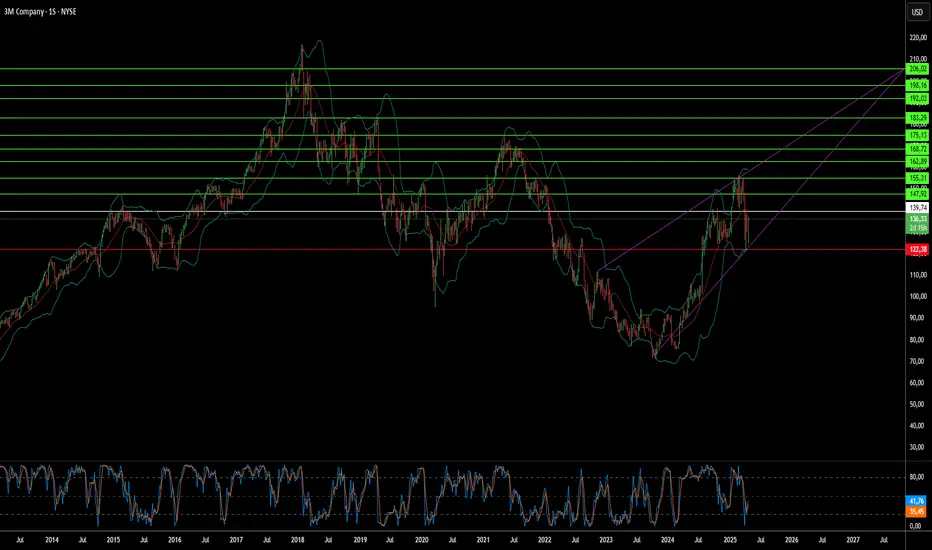Click 2021 on the time axis
The image size is (932, 550).
pos(482,539)
